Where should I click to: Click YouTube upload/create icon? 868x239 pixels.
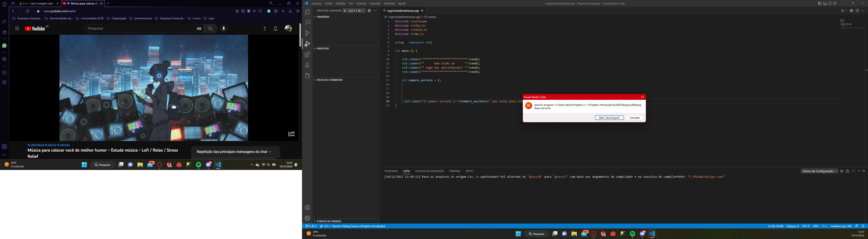pos(264,29)
